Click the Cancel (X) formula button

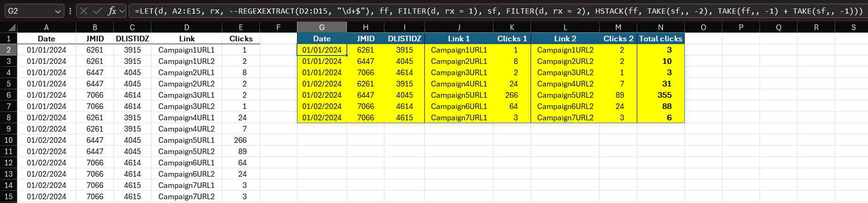click(x=84, y=11)
